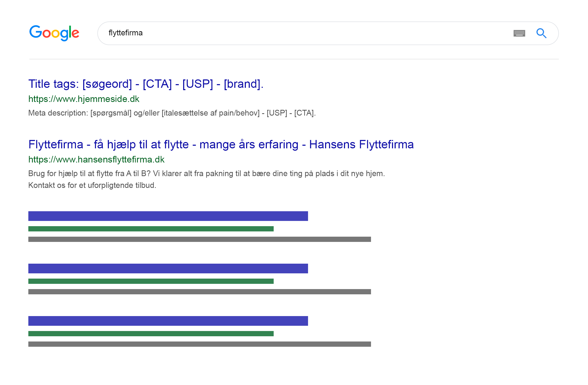Click the third blue placeholder title bar

point(168,321)
